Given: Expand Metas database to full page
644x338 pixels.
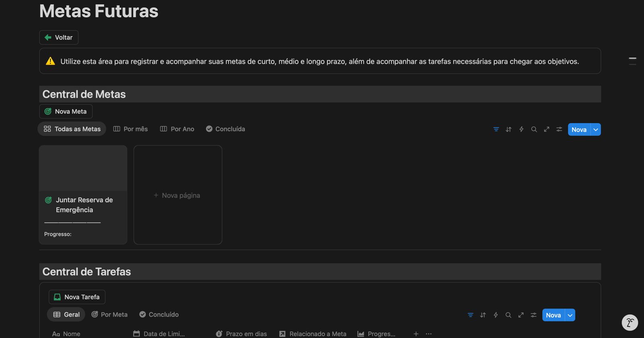Looking at the screenshot, I should click(x=547, y=130).
